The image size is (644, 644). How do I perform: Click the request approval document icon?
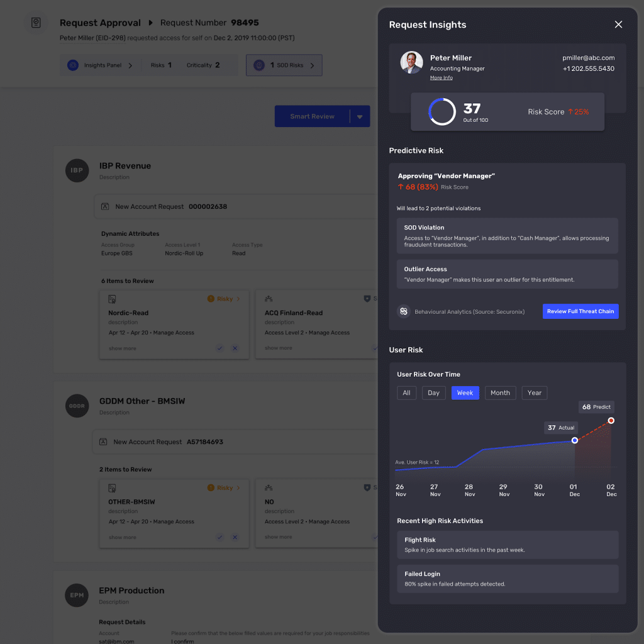[x=36, y=23]
